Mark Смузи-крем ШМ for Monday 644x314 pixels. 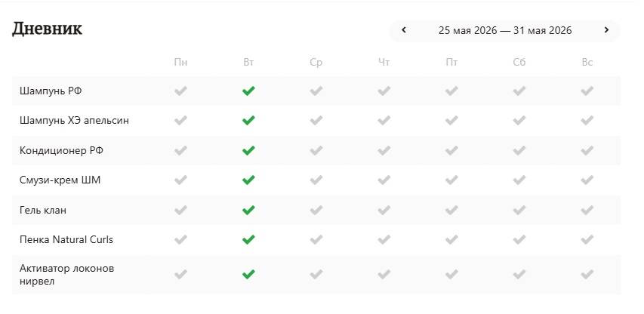(180, 180)
